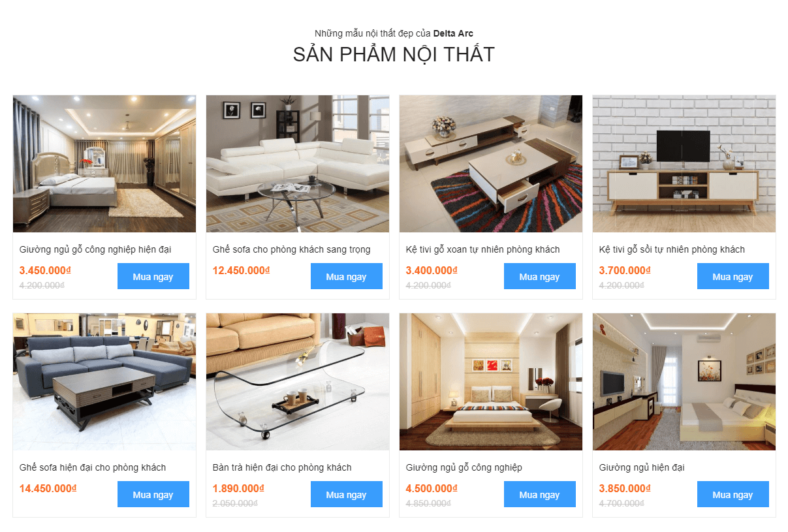This screenshot has height=532, width=788.
Task: Buy the 4.500.000đ industrial wood bed
Action: (x=540, y=494)
